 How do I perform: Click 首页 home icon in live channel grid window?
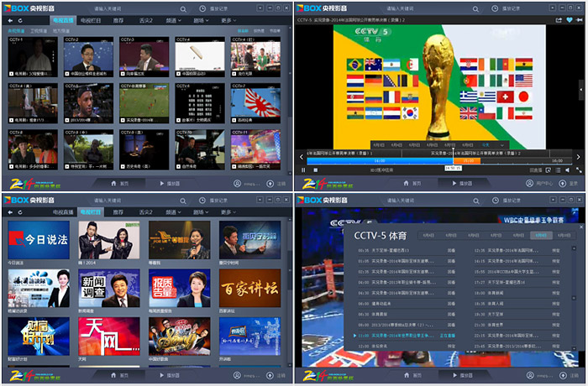click(x=113, y=183)
